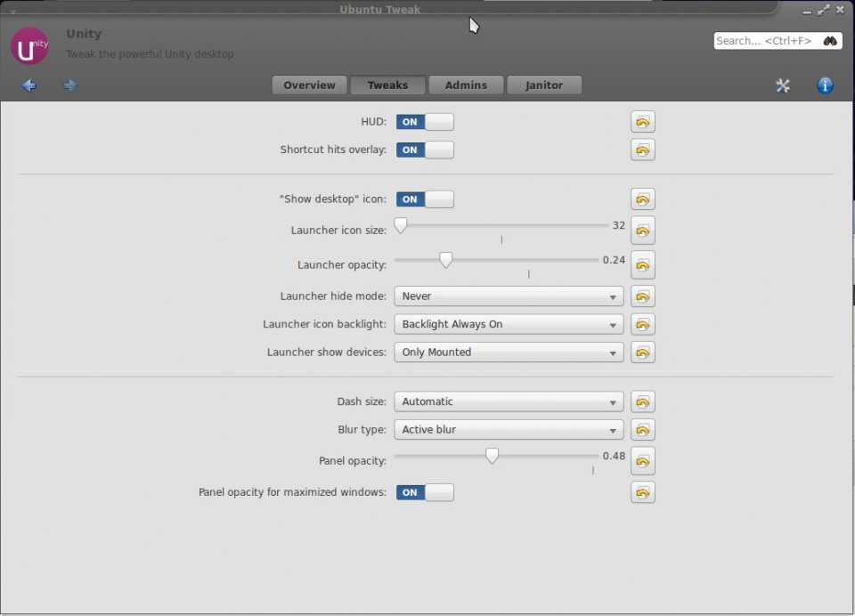
Task: Reset Launcher hide mode setting
Action: pyautogui.click(x=643, y=296)
